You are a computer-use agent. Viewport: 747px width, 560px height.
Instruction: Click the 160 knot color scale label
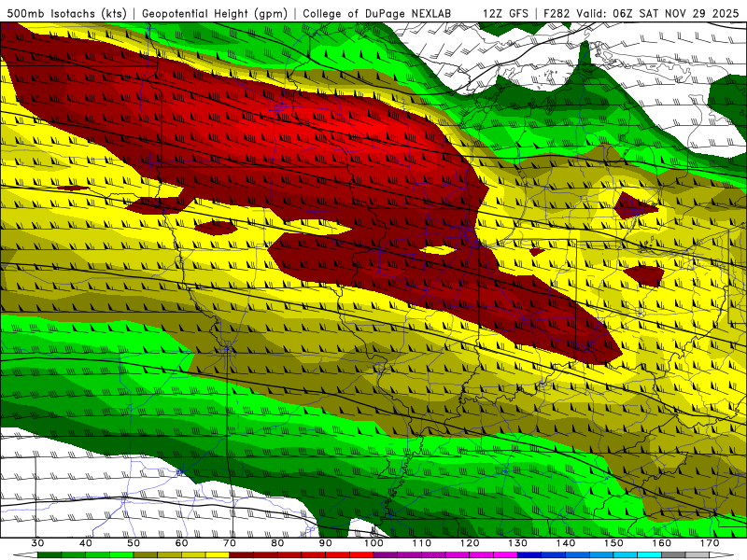[x=662, y=543]
